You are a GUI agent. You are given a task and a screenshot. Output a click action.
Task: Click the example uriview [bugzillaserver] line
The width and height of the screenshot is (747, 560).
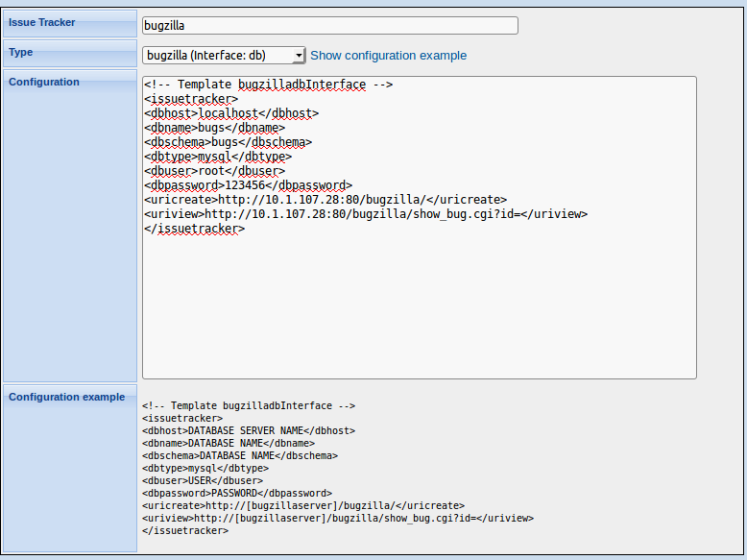[338, 518]
